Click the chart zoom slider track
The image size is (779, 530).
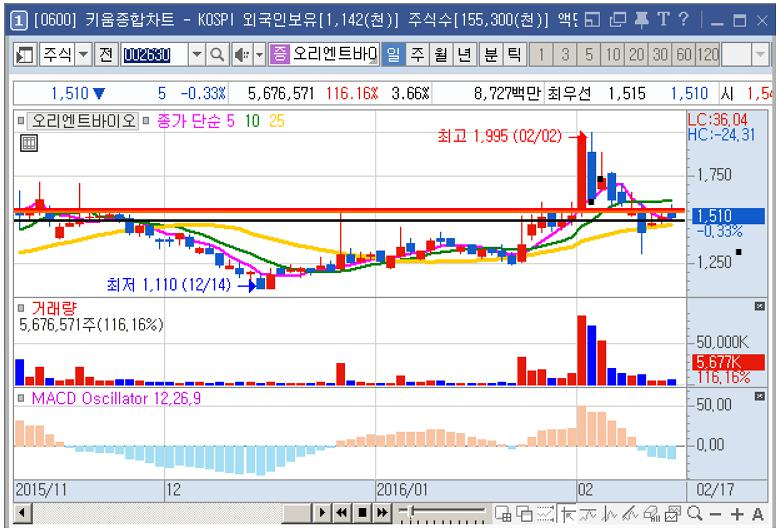click(x=442, y=510)
